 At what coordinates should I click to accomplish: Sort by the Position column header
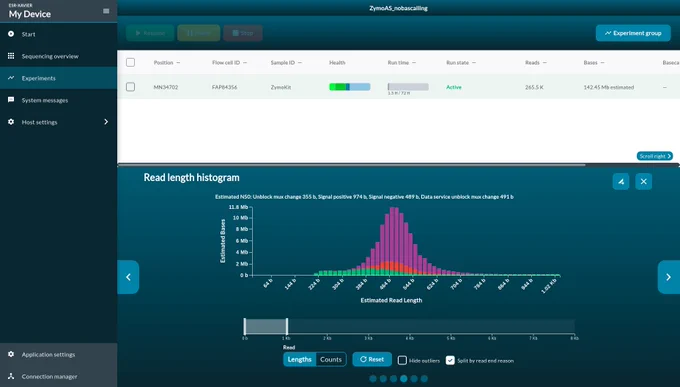[x=167, y=62]
